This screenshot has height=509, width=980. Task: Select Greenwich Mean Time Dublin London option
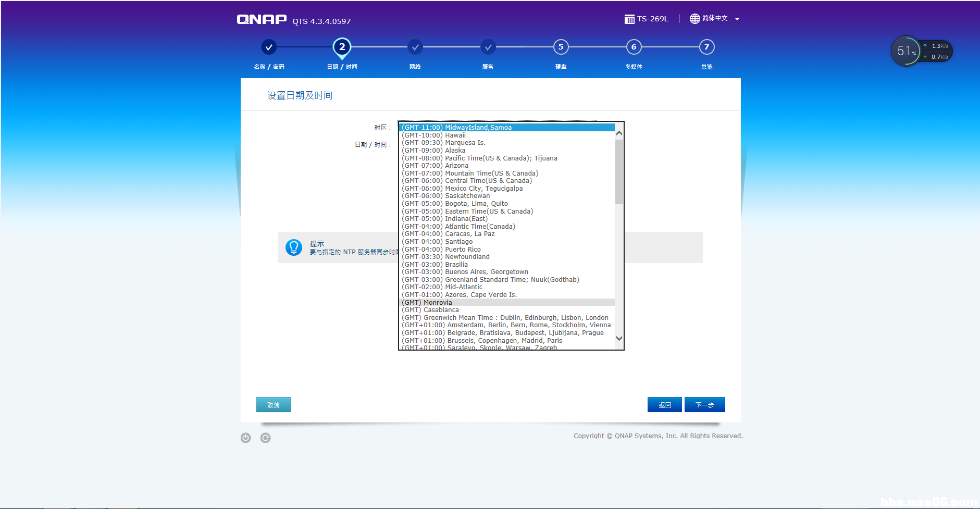(x=504, y=318)
